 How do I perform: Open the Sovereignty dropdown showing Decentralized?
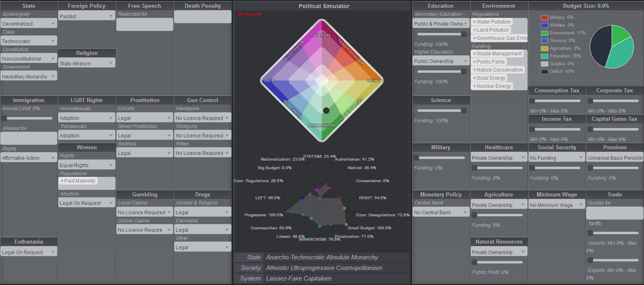pos(29,24)
